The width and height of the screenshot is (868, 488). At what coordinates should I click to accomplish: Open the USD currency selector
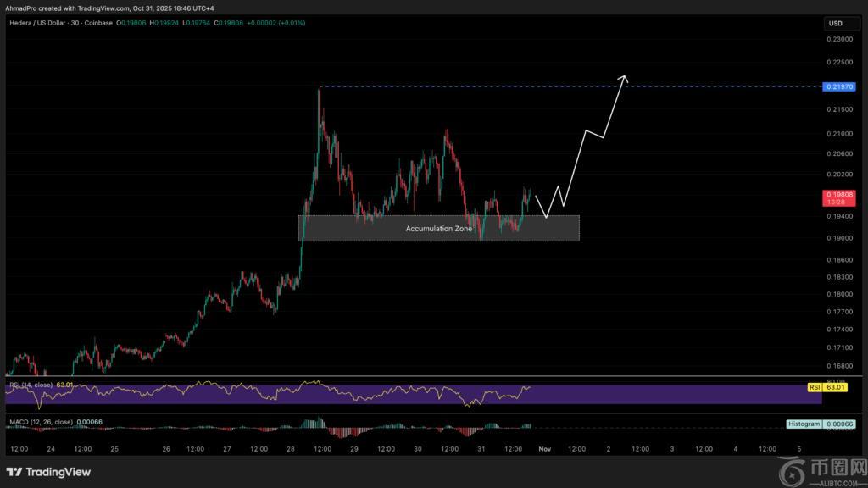(837, 24)
